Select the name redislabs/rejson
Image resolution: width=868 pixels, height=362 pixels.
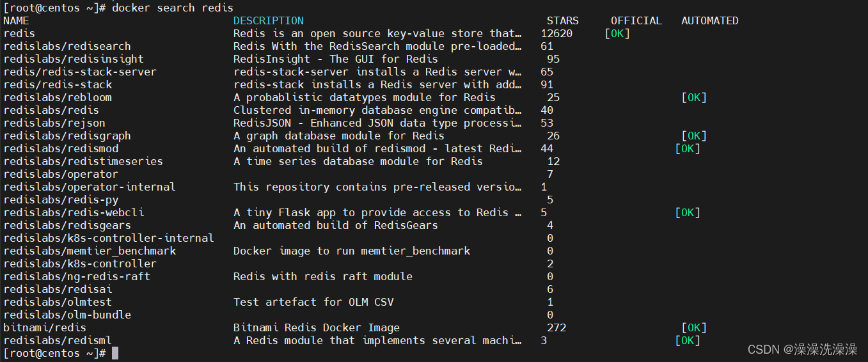(54, 123)
